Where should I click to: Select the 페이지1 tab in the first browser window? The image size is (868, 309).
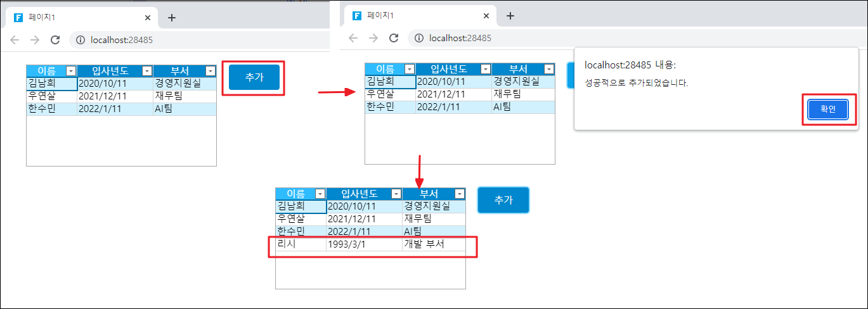(x=76, y=18)
